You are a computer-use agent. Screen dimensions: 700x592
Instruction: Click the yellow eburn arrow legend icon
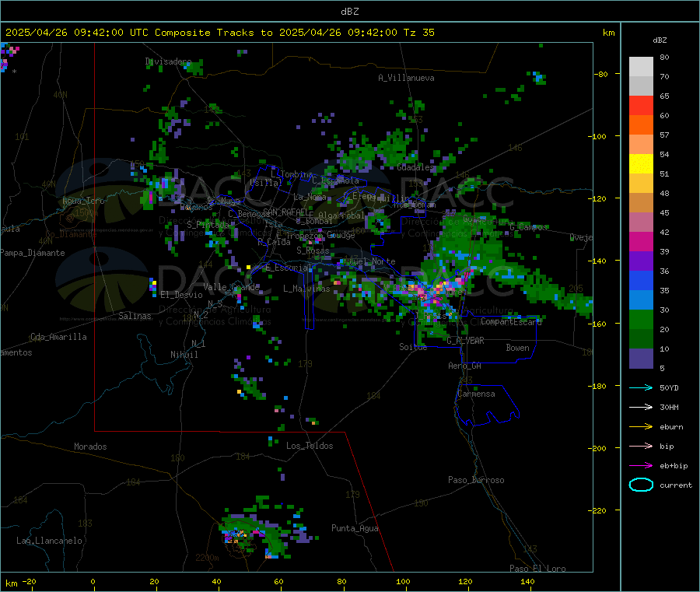(x=641, y=426)
